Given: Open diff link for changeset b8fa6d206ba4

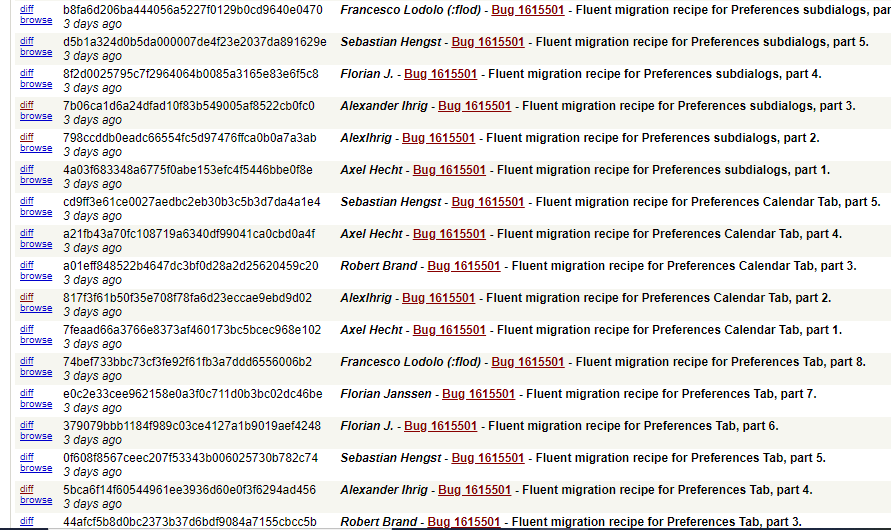Looking at the screenshot, I should 27,10.
